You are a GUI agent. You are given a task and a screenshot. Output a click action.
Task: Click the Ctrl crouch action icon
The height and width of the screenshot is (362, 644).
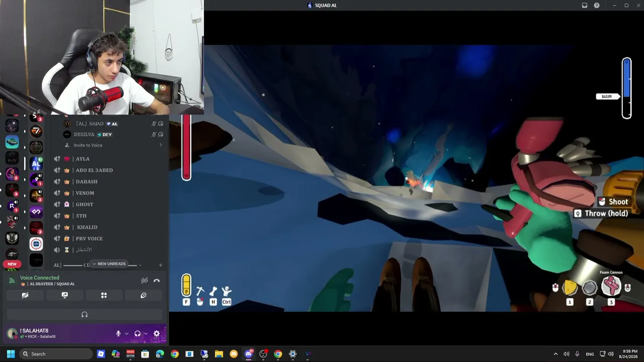pos(226,291)
